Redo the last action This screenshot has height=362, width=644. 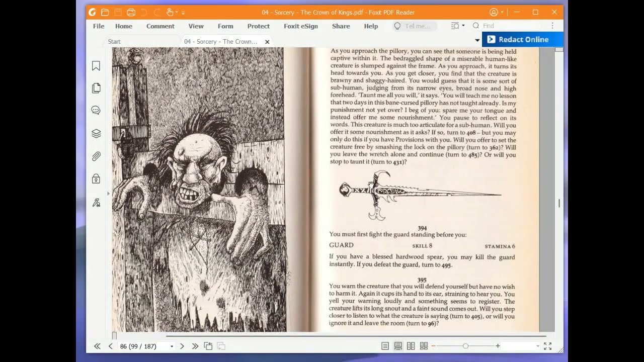pyautogui.click(x=157, y=12)
